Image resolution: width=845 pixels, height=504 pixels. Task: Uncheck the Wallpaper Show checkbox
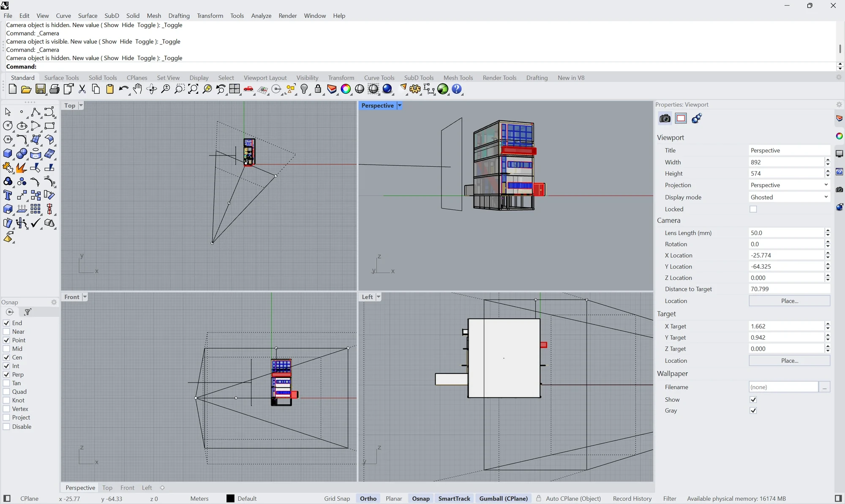753,400
